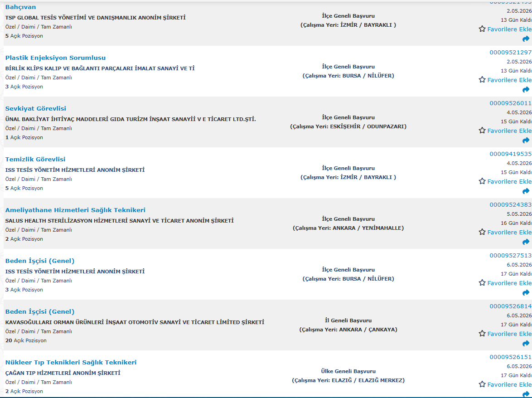Open Nükleer Tıp Teknikleri Sağlık Teknikeri posting
Screen dimensions: 532x398
(71, 363)
